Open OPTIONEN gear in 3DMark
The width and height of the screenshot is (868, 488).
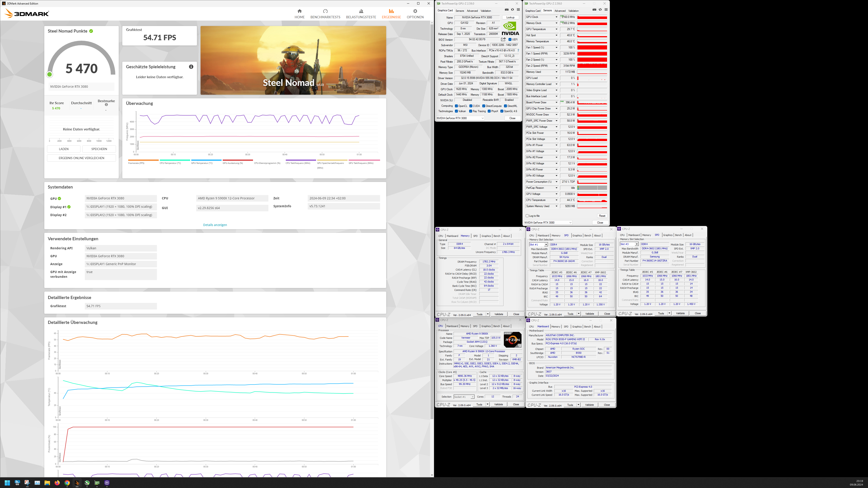(415, 11)
